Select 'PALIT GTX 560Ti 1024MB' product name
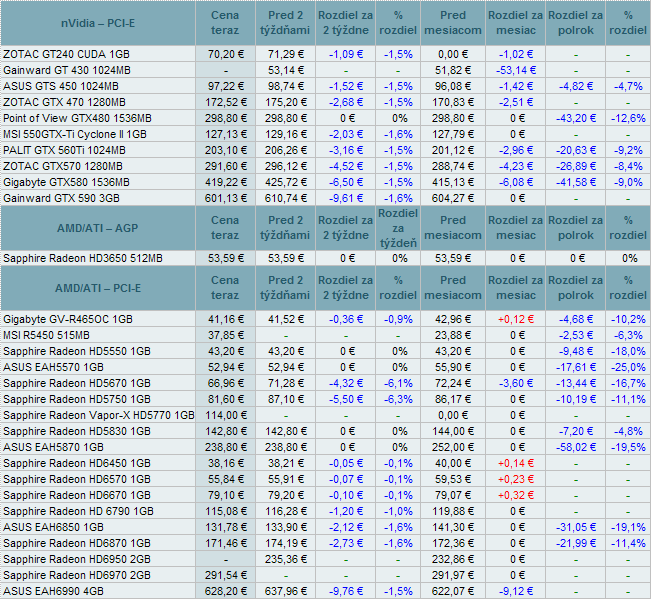 pos(64,150)
